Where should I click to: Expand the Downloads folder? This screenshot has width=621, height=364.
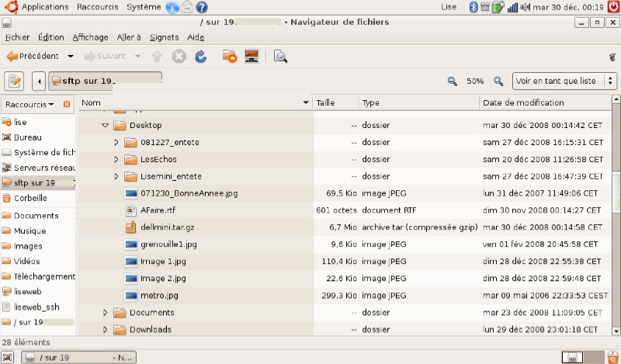pyautogui.click(x=106, y=329)
